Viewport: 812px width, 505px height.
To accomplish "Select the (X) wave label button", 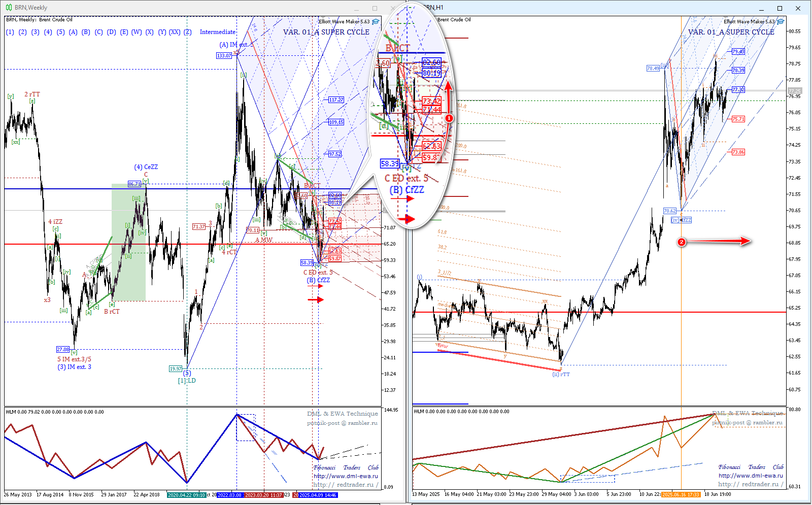I will (150, 32).
